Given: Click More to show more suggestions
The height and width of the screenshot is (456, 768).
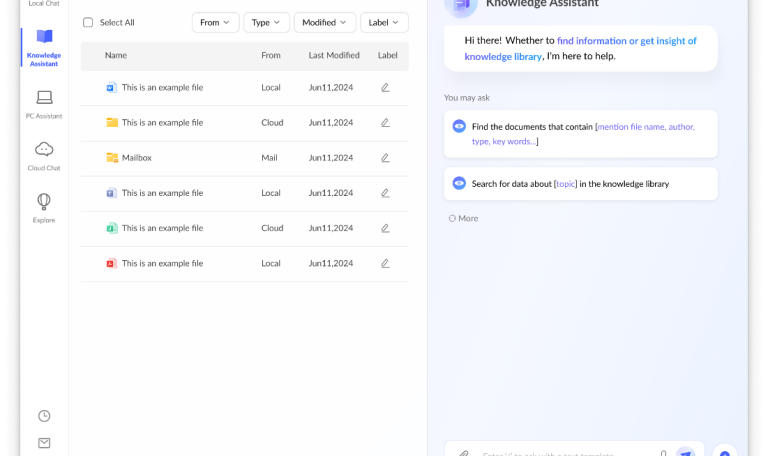Looking at the screenshot, I should [x=464, y=218].
